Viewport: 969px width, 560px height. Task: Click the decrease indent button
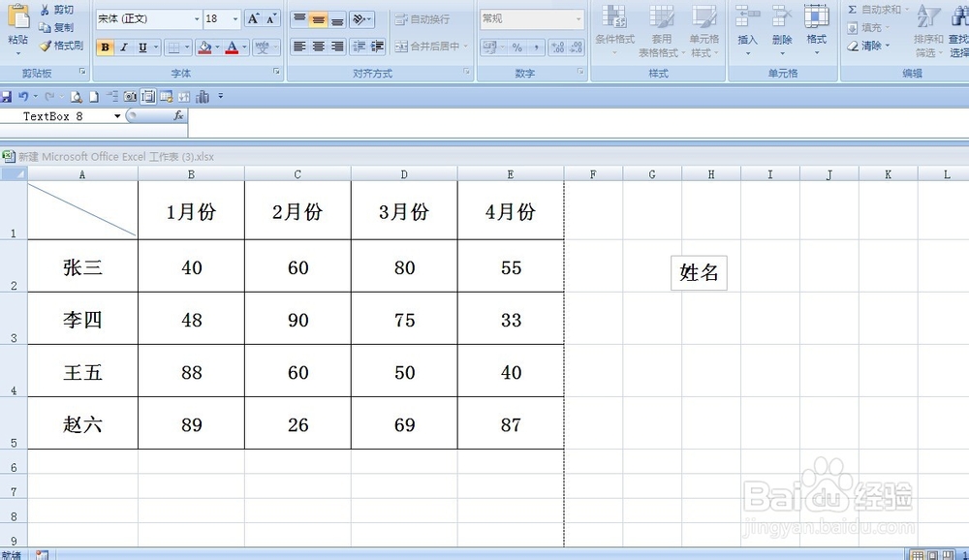click(x=359, y=47)
